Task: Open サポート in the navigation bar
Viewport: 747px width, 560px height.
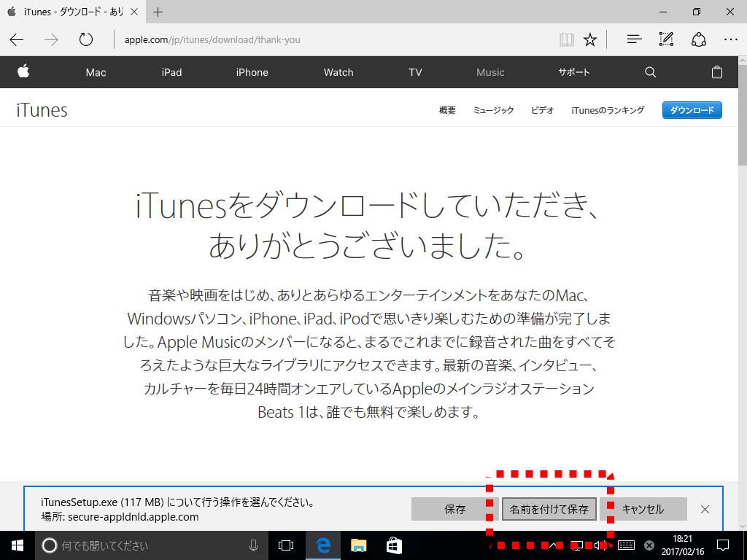Action: point(573,72)
